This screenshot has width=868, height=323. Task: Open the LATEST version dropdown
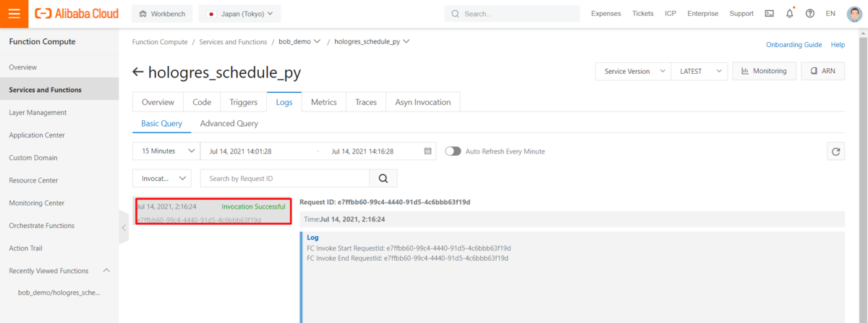699,71
